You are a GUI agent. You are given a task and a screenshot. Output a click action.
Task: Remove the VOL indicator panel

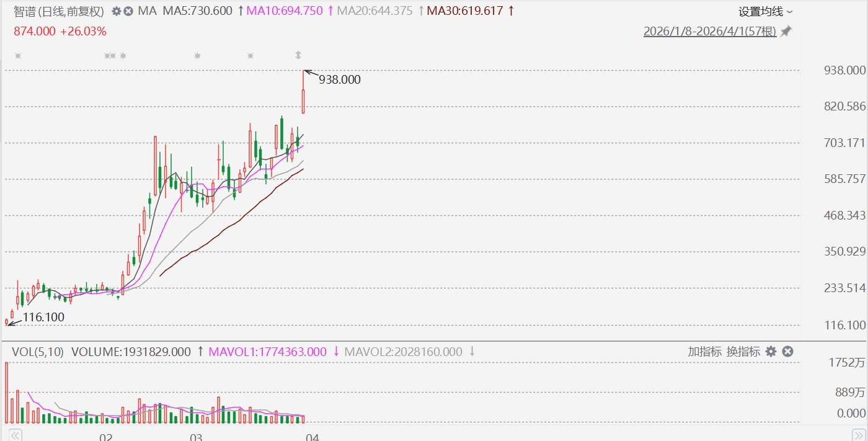point(787,352)
